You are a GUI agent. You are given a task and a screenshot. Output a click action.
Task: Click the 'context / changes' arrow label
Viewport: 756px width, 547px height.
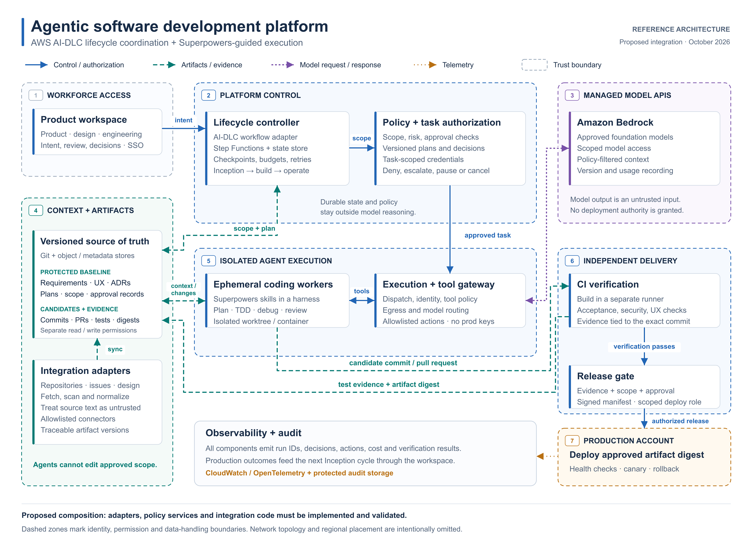pos(183,290)
